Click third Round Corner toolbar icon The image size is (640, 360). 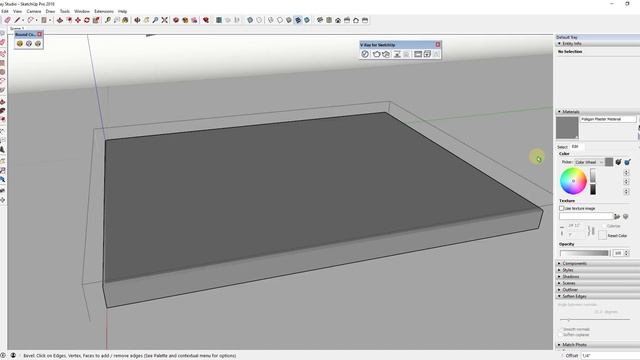tap(38, 43)
